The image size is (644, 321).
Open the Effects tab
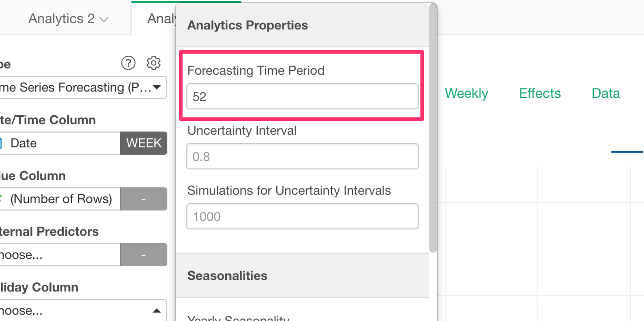point(540,94)
